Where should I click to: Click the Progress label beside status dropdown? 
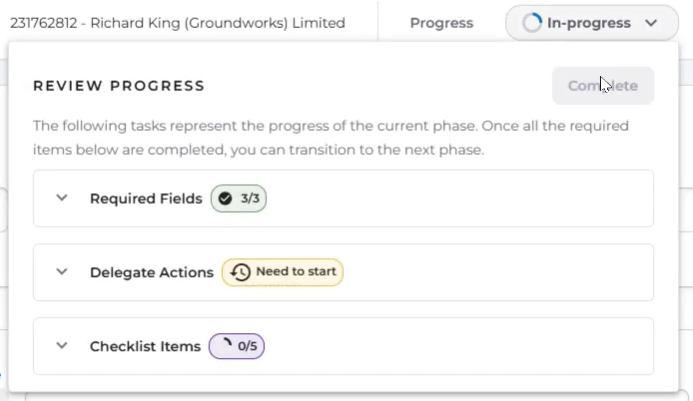[441, 23]
